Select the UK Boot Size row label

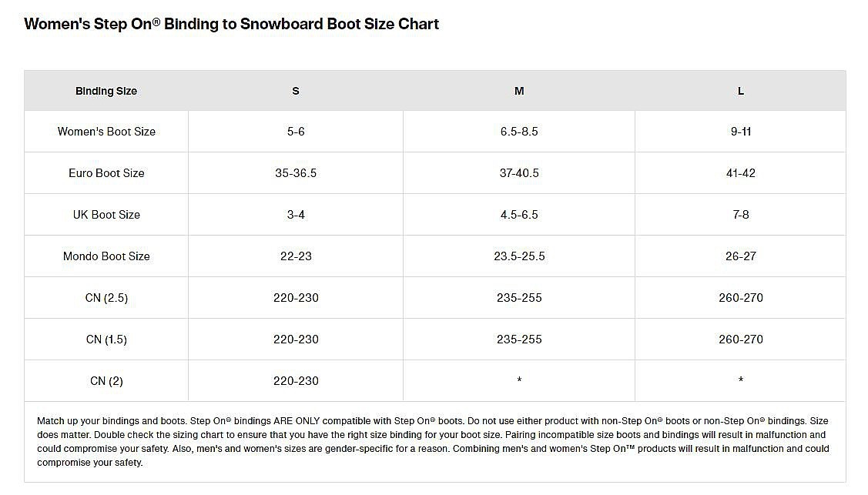(106, 215)
